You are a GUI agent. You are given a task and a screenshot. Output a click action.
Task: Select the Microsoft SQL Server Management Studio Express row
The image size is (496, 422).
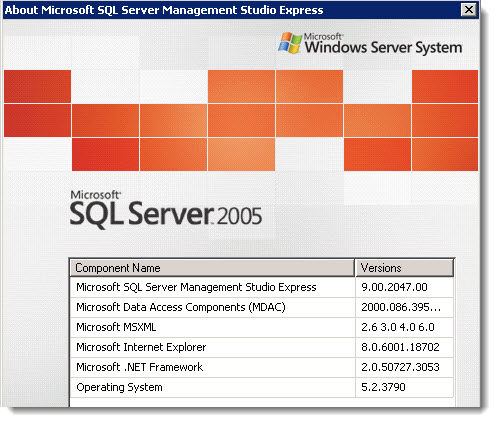(x=262, y=287)
